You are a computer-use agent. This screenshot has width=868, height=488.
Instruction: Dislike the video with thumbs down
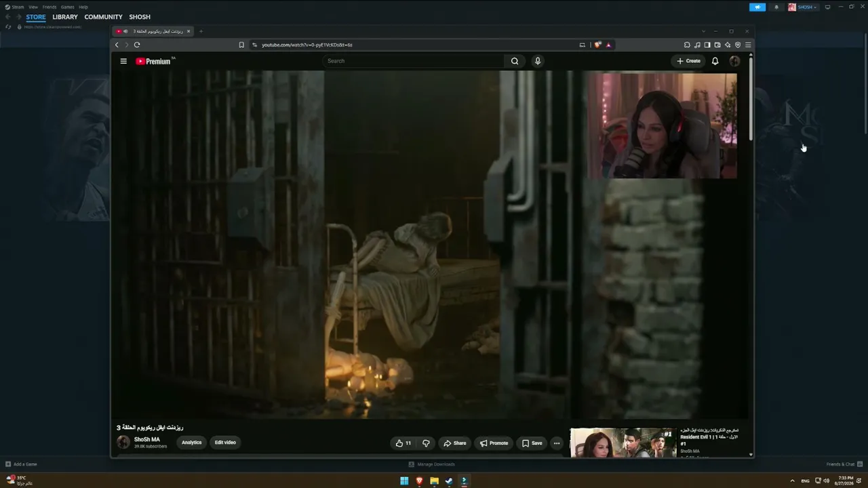426,443
